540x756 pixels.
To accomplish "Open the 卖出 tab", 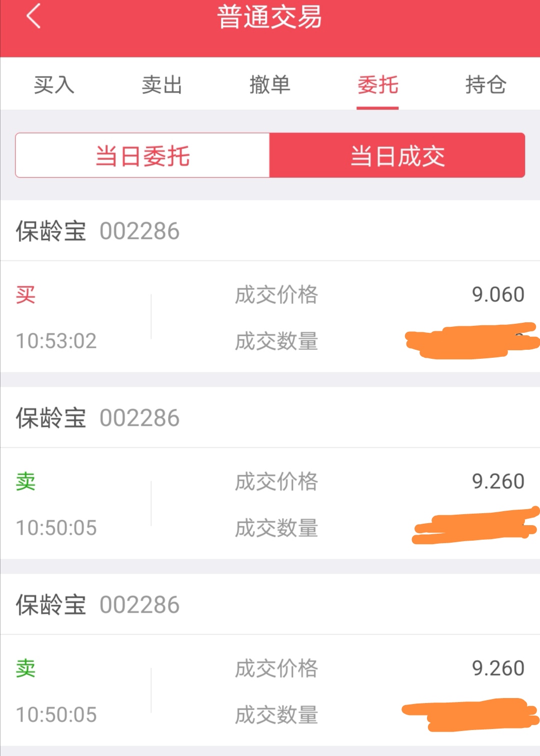I will [x=161, y=84].
